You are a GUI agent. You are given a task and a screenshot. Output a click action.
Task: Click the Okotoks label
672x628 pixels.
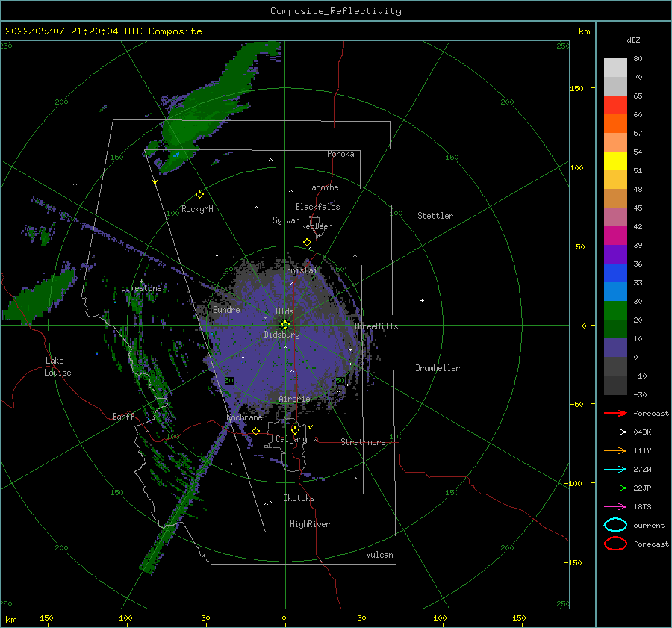pos(299,498)
